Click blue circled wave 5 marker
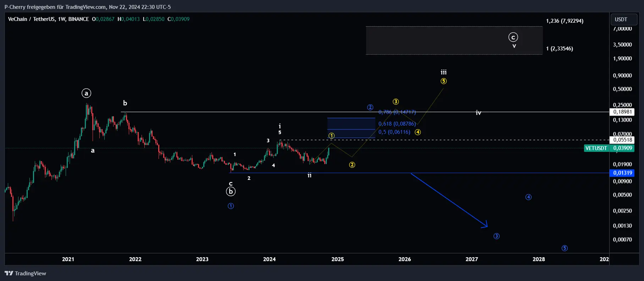Screen dimensions: 644x281 [565, 248]
